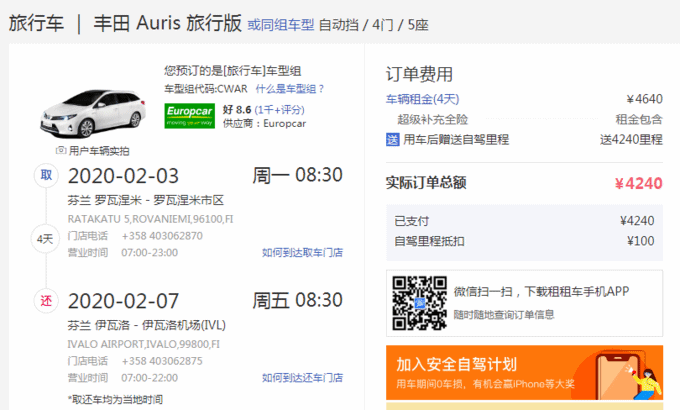The height and width of the screenshot is (410, 680).
Task: Click the rental fee amount ¥4640
Action: (x=644, y=99)
